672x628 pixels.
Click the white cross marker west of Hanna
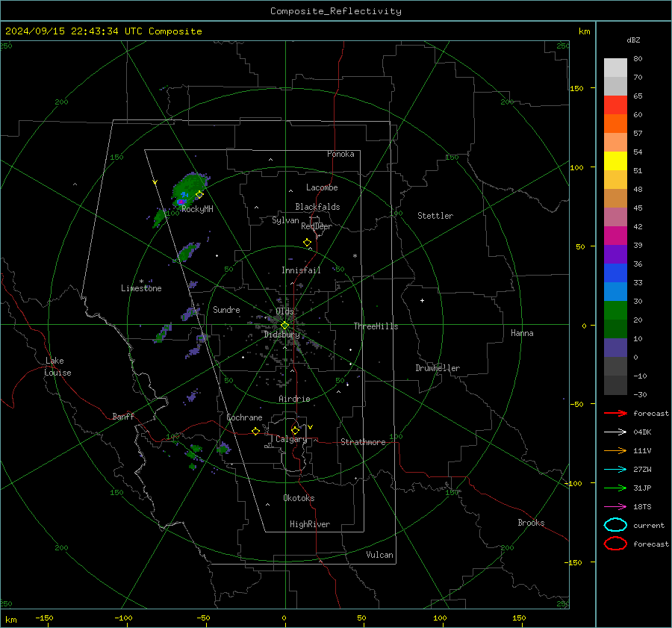pos(422,300)
